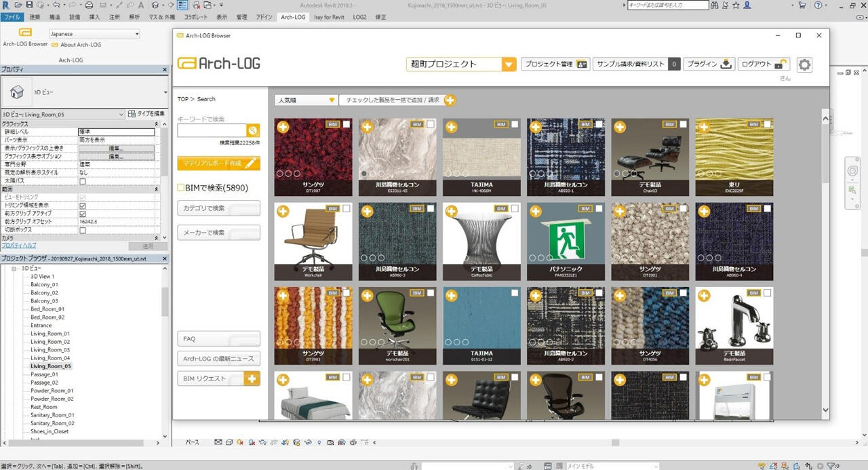Open the settings gear in Arch-LOG
The height and width of the screenshot is (470, 868).
(804, 64)
